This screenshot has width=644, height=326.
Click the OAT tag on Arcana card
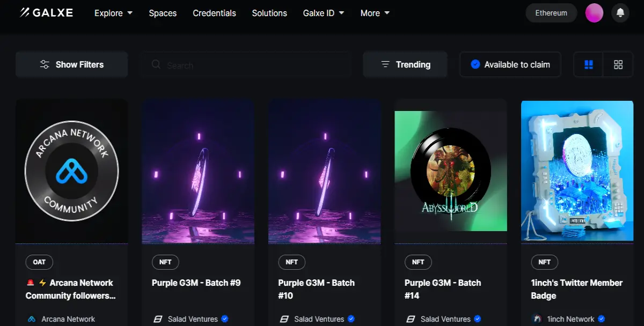pos(39,262)
